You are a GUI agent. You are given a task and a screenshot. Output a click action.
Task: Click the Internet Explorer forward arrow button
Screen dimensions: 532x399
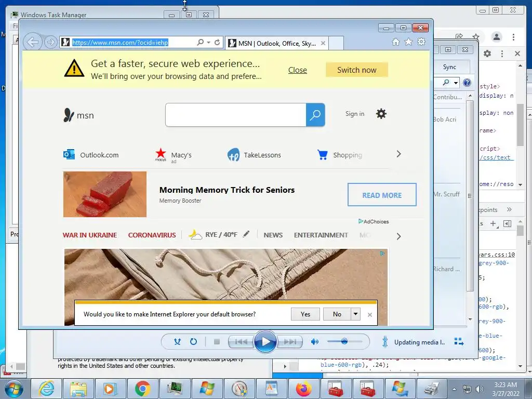coord(50,43)
